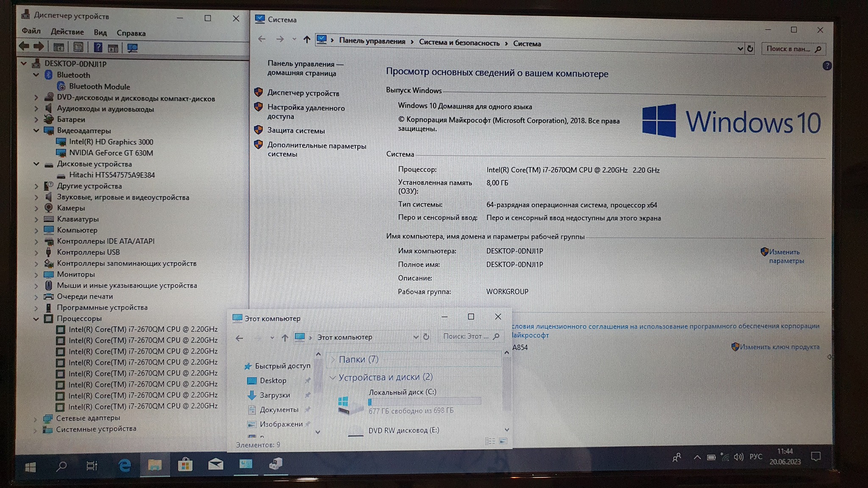Viewport: 868px width, 488px height.
Task: Open Microsoft Edge from taskbar
Action: (x=124, y=466)
